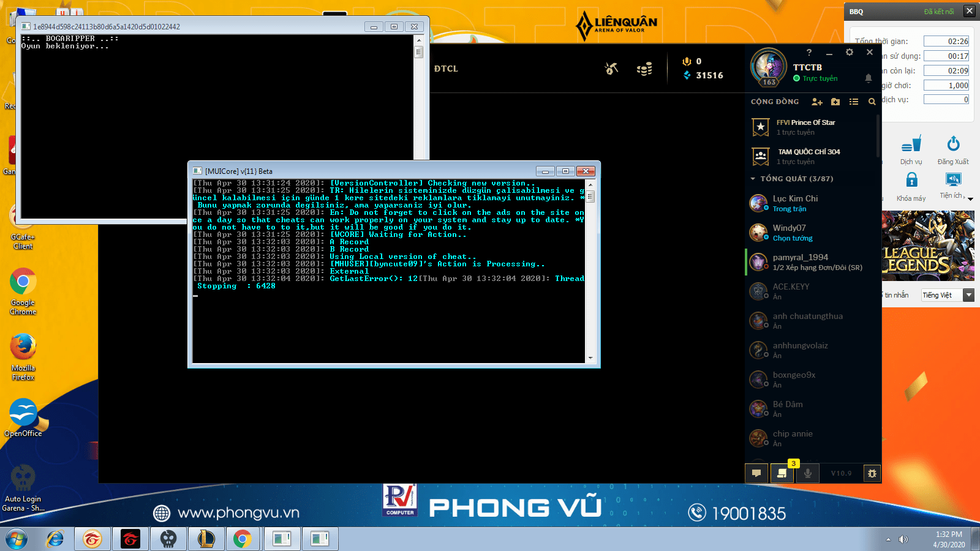Select friend Lục Kim Chi
The height and width of the screenshot is (551, 980).
coord(812,203)
